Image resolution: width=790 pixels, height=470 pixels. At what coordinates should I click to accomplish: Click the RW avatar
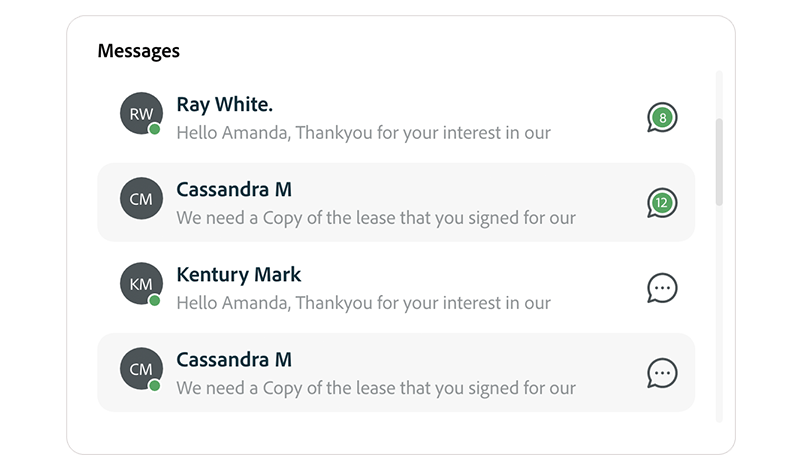click(141, 113)
